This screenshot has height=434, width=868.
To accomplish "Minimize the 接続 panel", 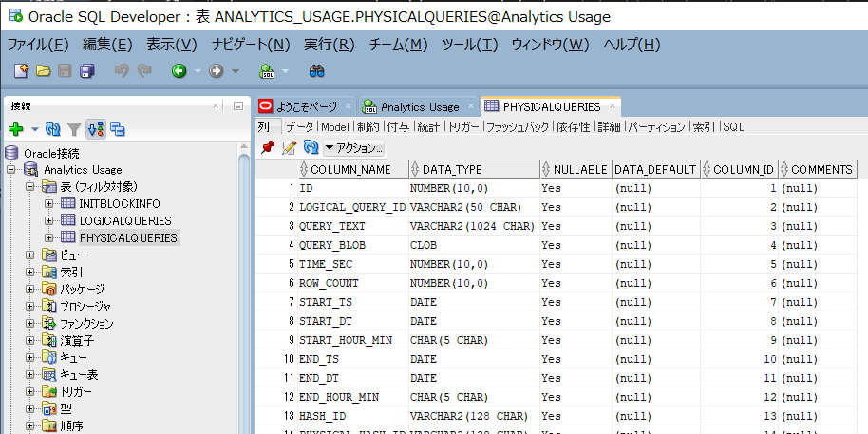I will click(238, 105).
